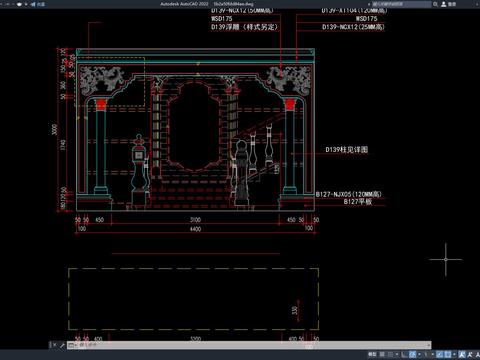This screenshot has height=360, width=480.
Task: Select the 'D139柱见详图' annotation text
Action: [x=347, y=150]
